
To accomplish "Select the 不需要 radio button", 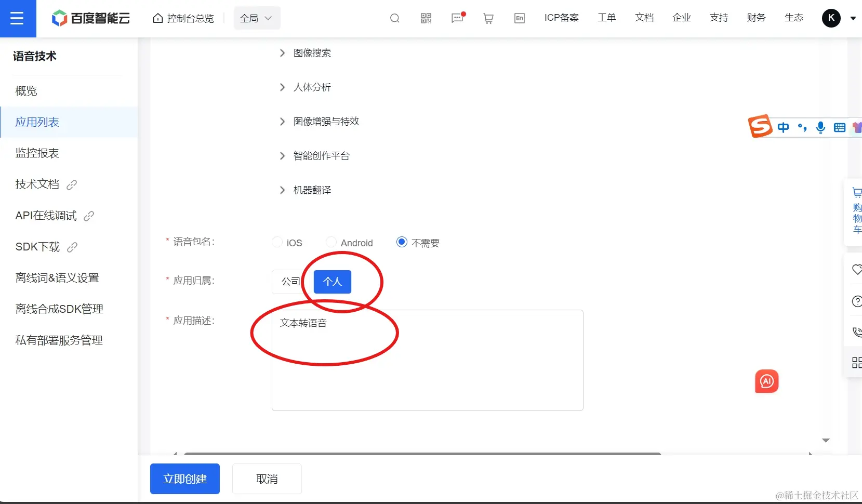I will pos(402,242).
